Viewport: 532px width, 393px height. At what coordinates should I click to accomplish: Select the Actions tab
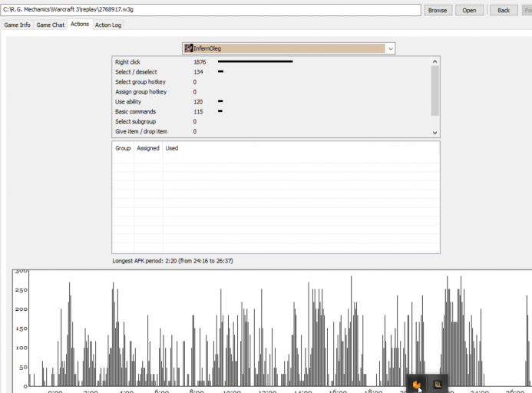point(80,24)
